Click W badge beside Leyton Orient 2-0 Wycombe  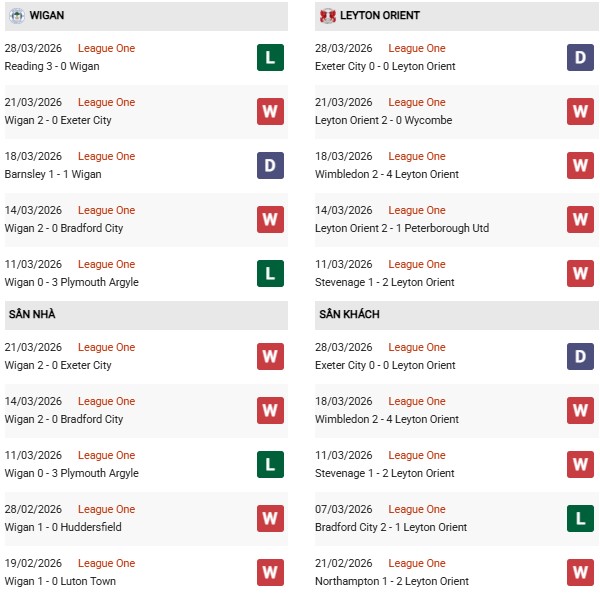(x=580, y=112)
